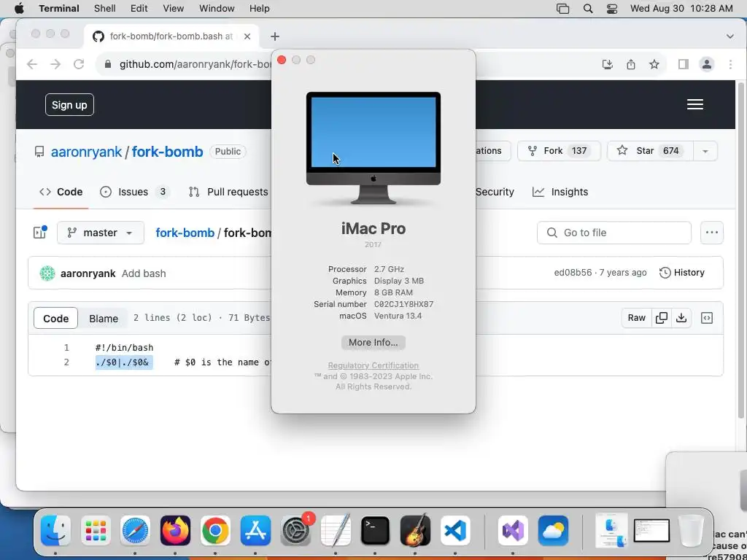Viewport: 747px width, 560px height.
Task: Open Chrome's three-dot menu
Action: (x=730, y=64)
